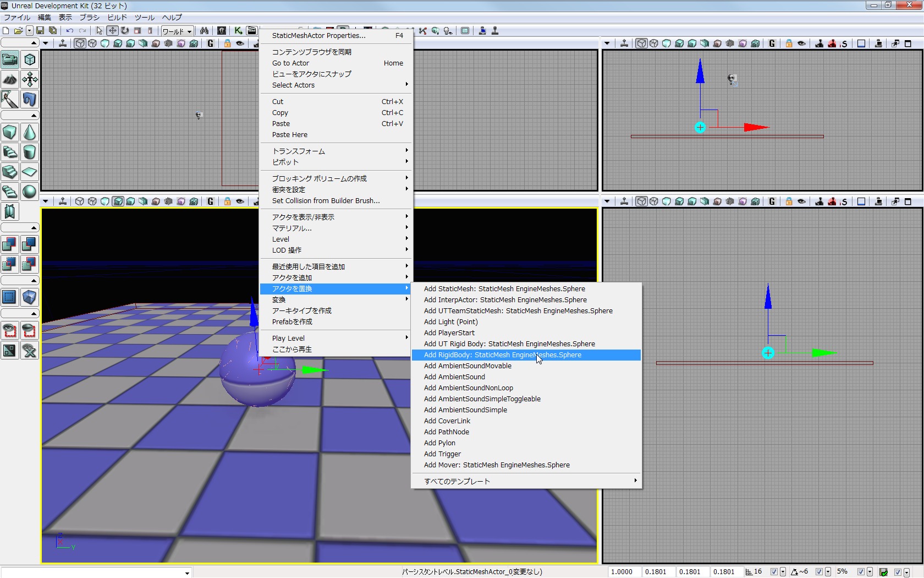Click Go to Actor entry
Viewport: 924px width, 578px height.
(x=290, y=63)
